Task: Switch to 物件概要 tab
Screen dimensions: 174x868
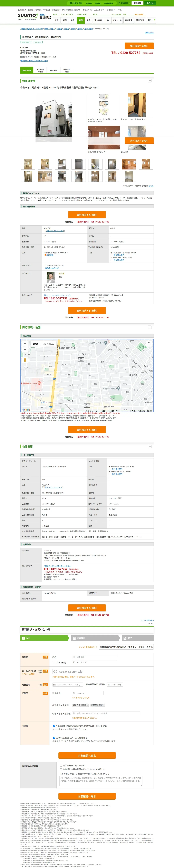Action: pos(53,70)
